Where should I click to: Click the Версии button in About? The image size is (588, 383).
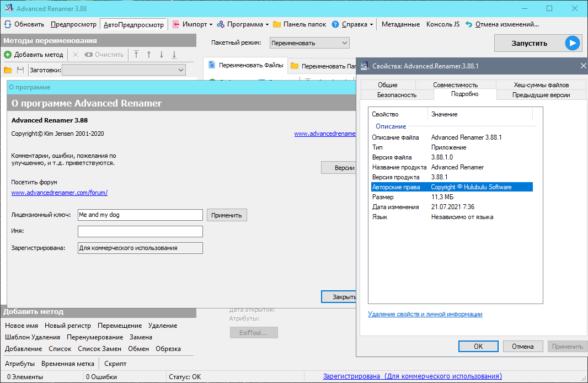(x=339, y=168)
